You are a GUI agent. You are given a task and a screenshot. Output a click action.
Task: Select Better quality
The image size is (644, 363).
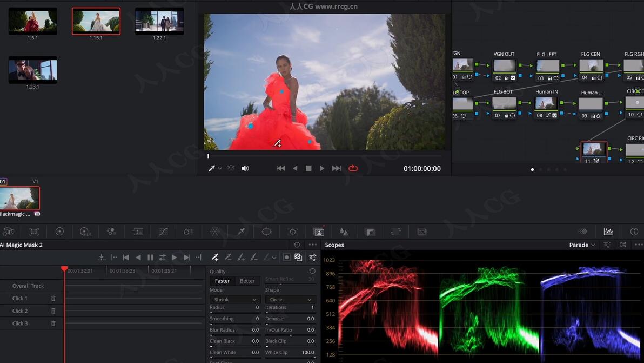(x=247, y=281)
